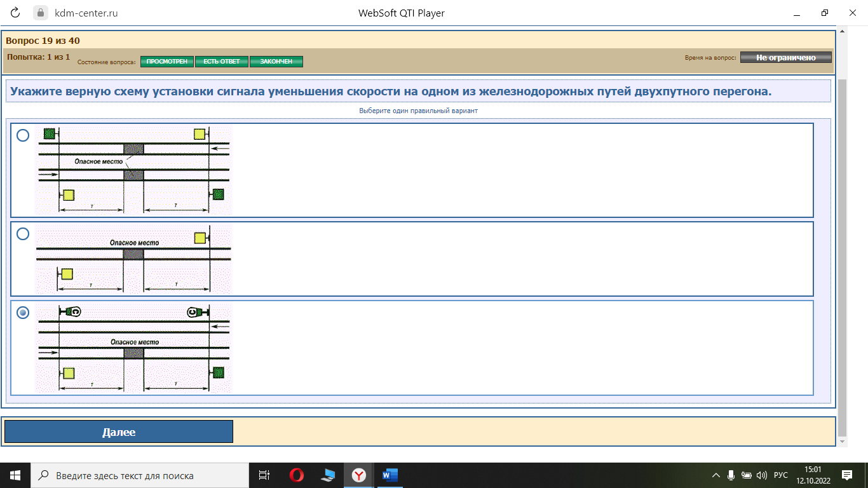The image size is (868, 488).
Task: Click the Вопрос 19 из 40 heading
Action: click(43, 41)
